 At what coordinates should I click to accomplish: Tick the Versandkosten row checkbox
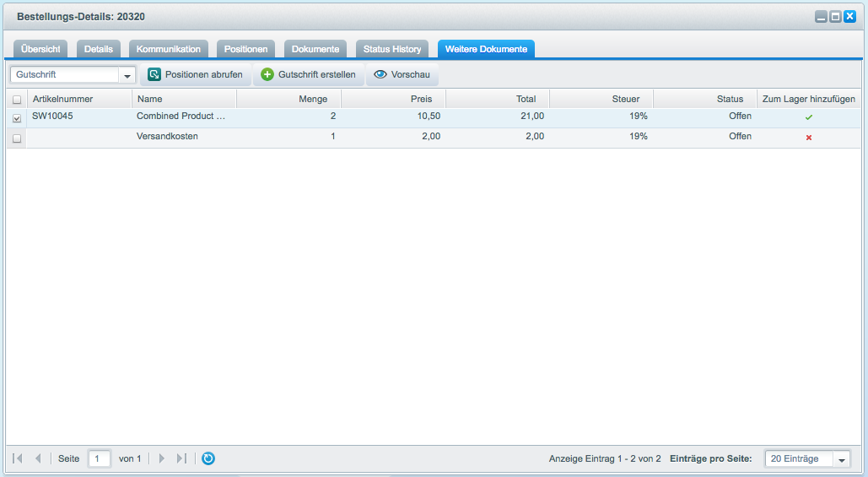point(17,138)
